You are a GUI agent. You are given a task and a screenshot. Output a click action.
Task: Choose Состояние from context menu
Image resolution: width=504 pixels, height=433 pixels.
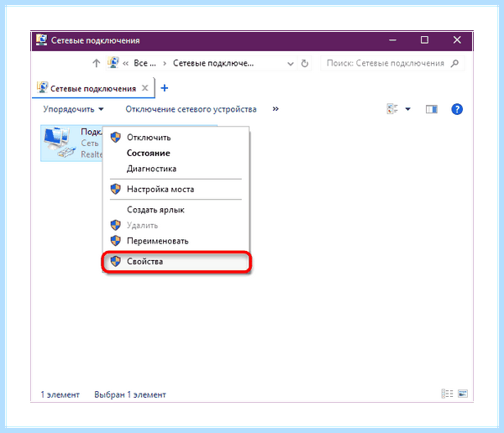click(x=176, y=153)
